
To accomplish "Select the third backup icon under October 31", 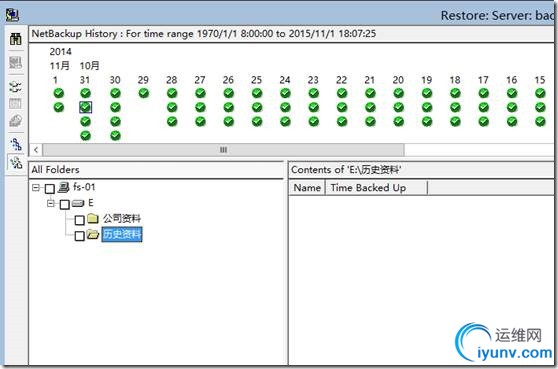I will (85, 121).
